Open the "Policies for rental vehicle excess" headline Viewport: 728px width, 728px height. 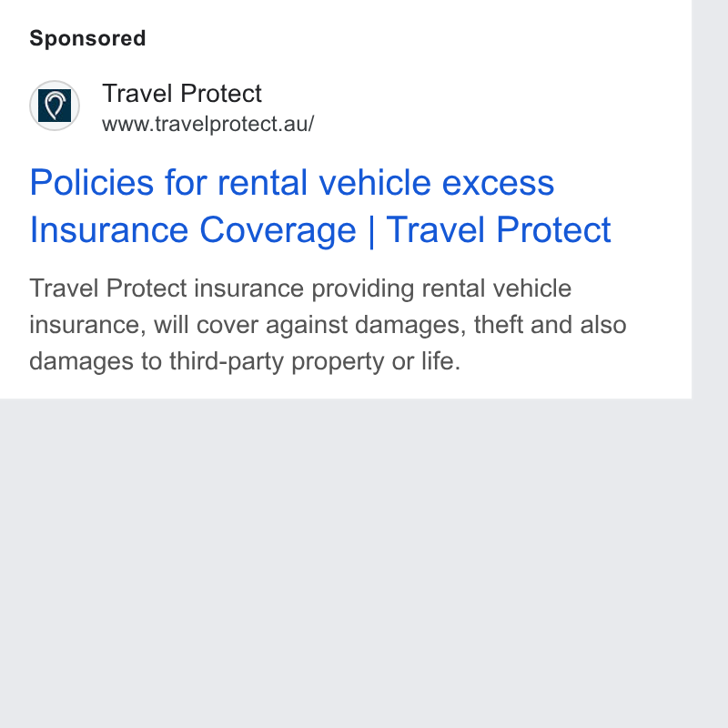coord(291,183)
